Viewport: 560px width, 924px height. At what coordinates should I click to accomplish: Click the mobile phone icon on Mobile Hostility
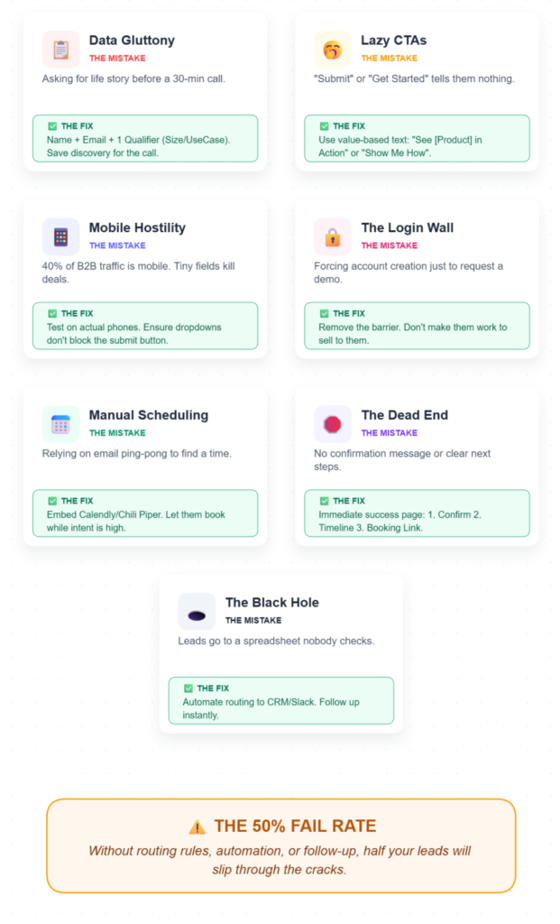pos(60,236)
